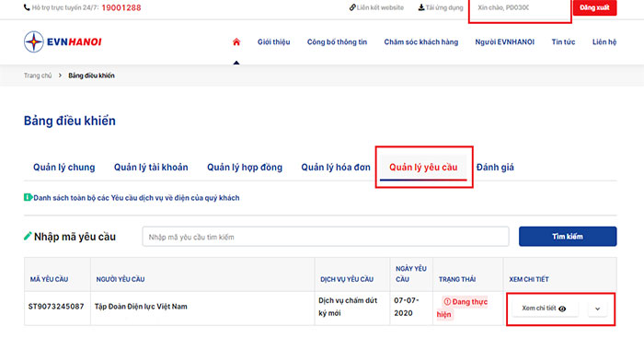644x338 pixels.
Task: Click the green icon beside Danh sách toàn bộ
Action: [28, 197]
